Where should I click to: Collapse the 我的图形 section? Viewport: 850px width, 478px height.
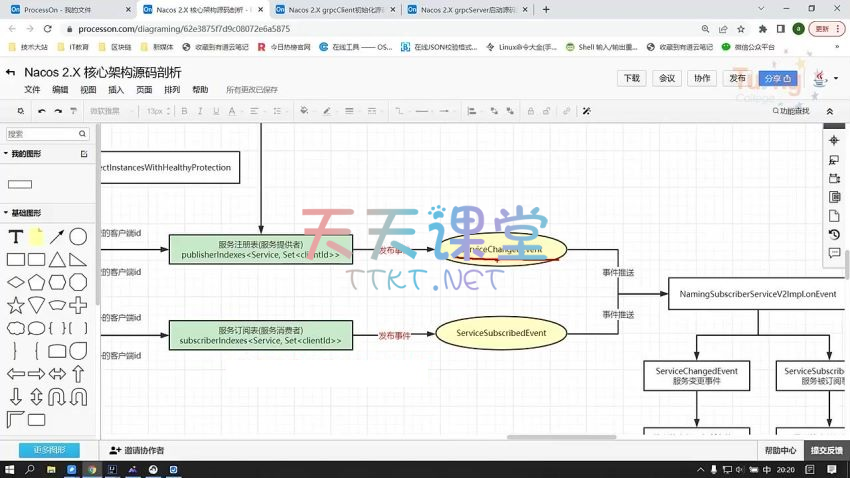(x=26, y=154)
